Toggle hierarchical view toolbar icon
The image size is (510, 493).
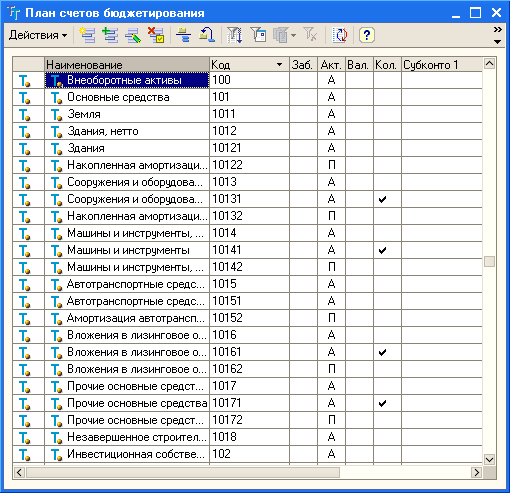tap(183, 35)
